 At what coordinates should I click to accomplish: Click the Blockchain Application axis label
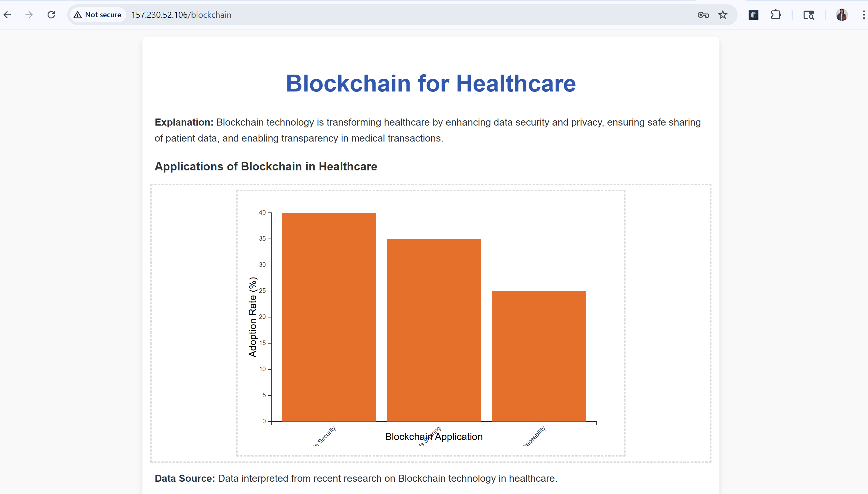coord(433,437)
